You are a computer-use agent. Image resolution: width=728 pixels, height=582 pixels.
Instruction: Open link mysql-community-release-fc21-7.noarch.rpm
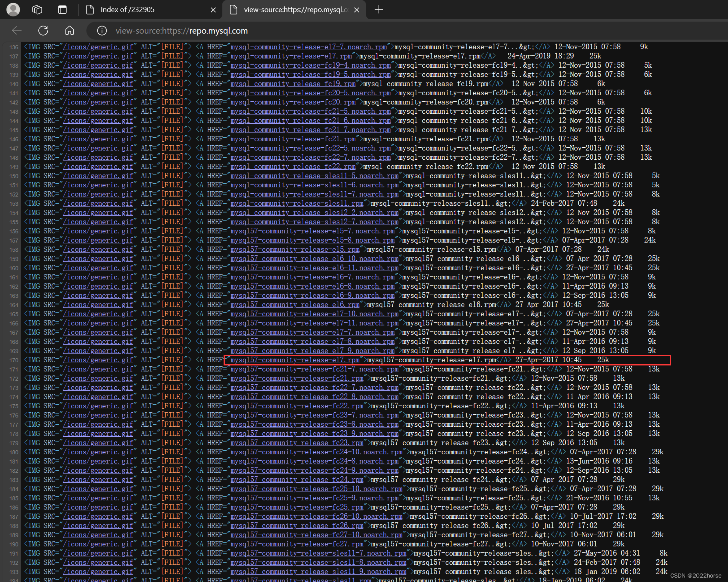311,130
